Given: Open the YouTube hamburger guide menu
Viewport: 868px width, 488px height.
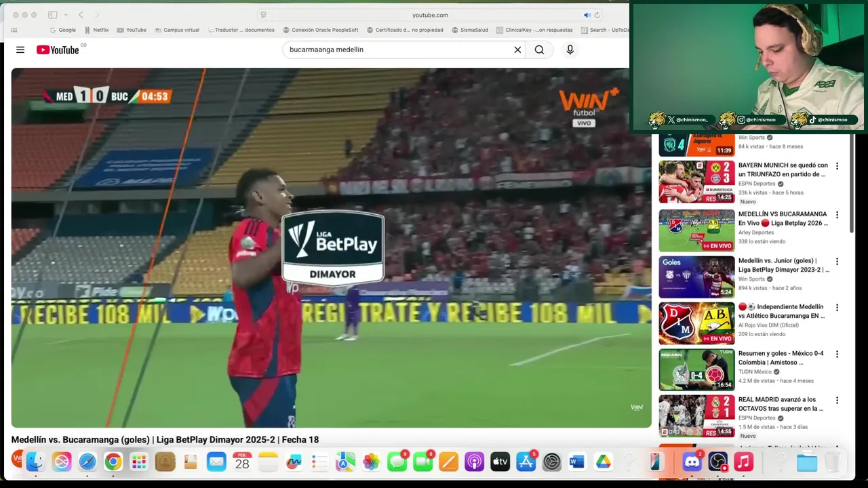Looking at the screenshot, I should click(x=20, y=49).
